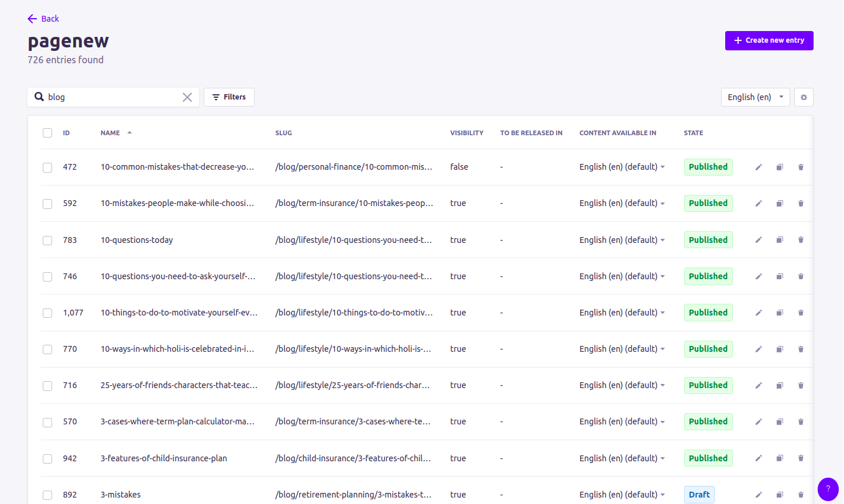Select the checkbox for entry 783
Screen dimensions: 844x504
click(x=47, y=240)
